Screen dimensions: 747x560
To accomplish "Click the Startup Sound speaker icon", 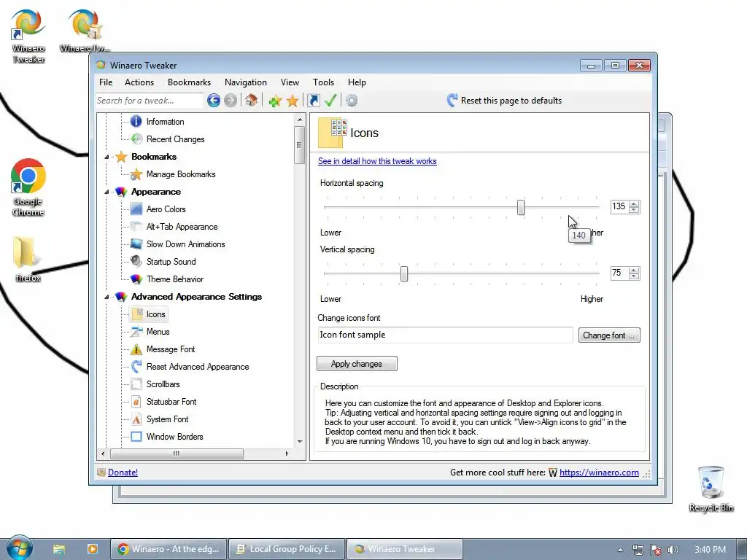I will point(136,262).
